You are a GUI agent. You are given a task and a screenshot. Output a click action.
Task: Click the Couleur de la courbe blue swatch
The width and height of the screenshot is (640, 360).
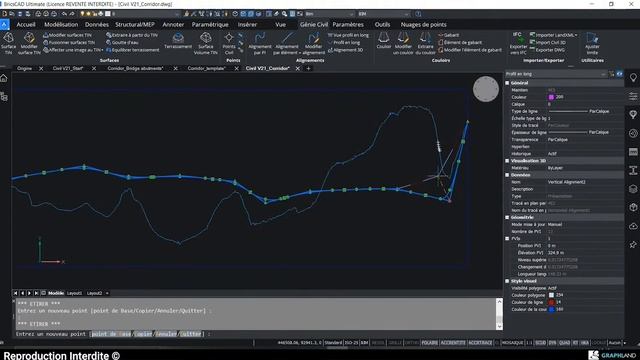(x=551, y=309)
